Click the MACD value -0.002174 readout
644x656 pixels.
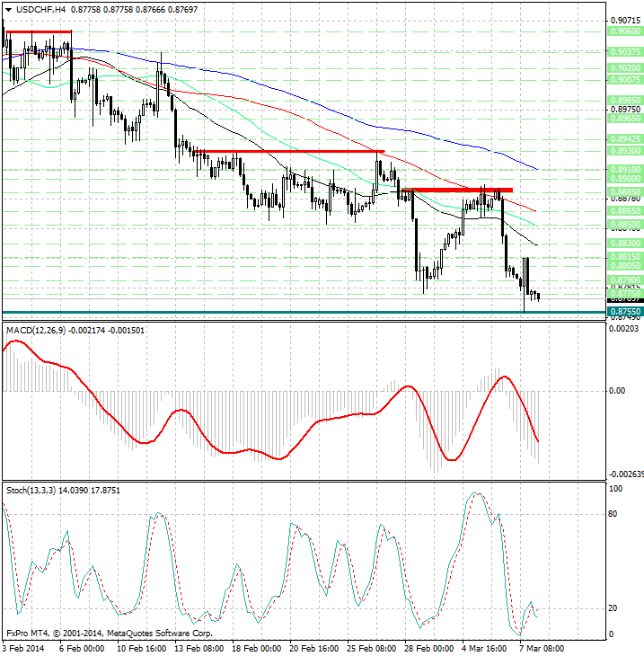point(87,331)
